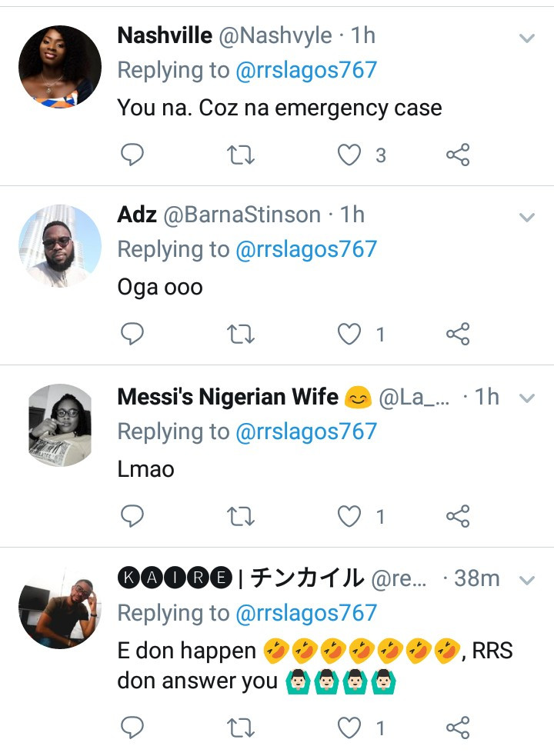Screen dimensions: 554x756
Task: Retweet the 'E don happen' tweet
Action: pyautogui.click(x=242, y=727)
